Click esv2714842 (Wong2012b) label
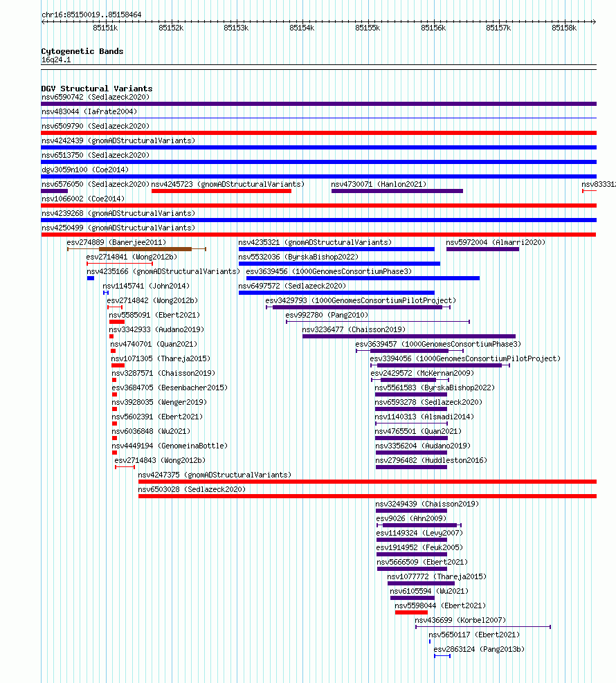 pyautogui.click(x=152, y=300)
